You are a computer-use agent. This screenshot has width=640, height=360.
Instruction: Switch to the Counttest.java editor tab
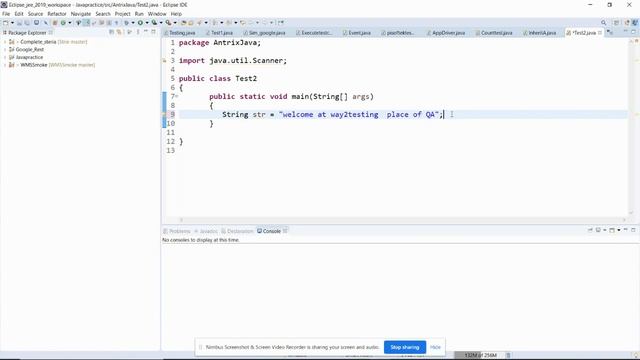tap(494, 33)
